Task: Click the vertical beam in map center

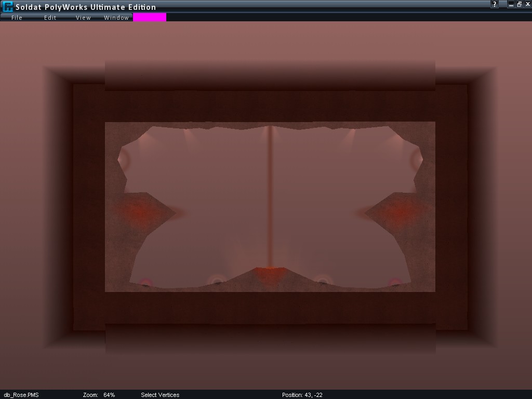Action: point(270,197)
